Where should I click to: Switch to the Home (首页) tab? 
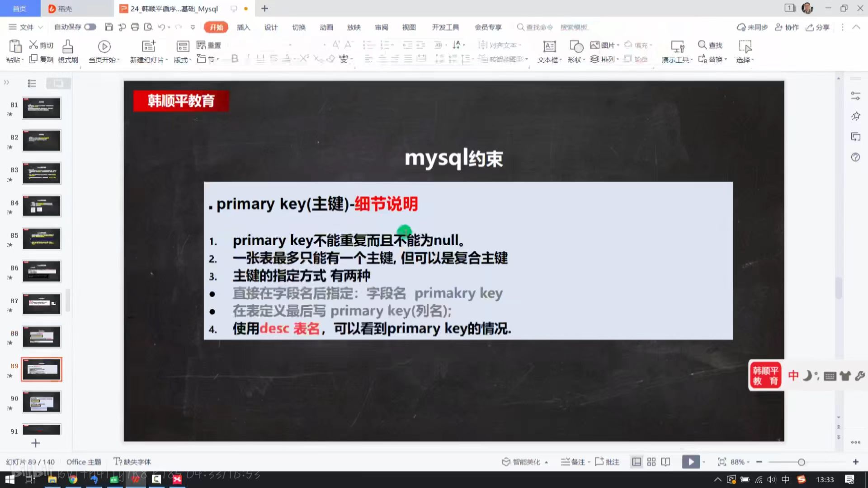tap(19, 9)
